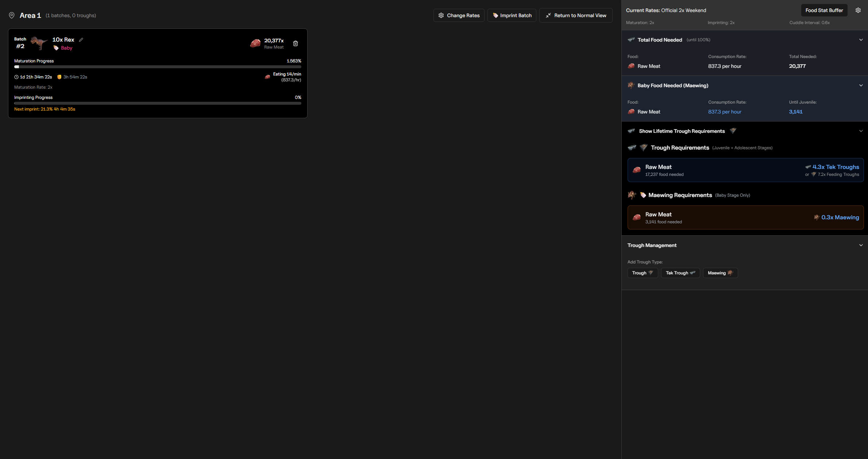
Task: Click the Rex dinosaur thumbnail in Batch #2
Action: [39, 43]
